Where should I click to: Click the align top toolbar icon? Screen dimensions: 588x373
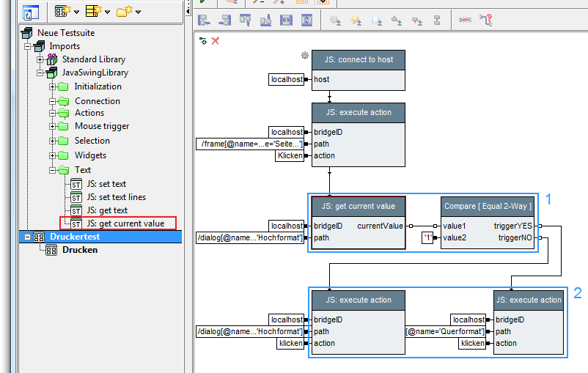click(246, 21)
